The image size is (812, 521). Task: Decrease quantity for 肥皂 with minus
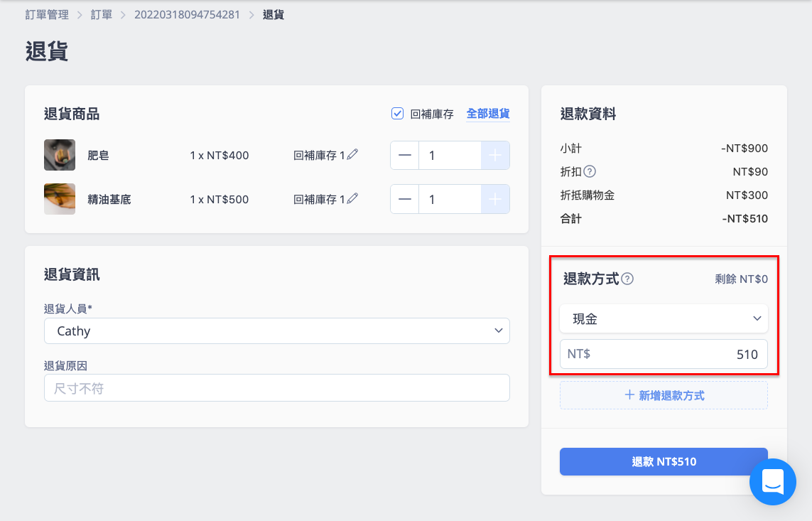tap(404, 156)
